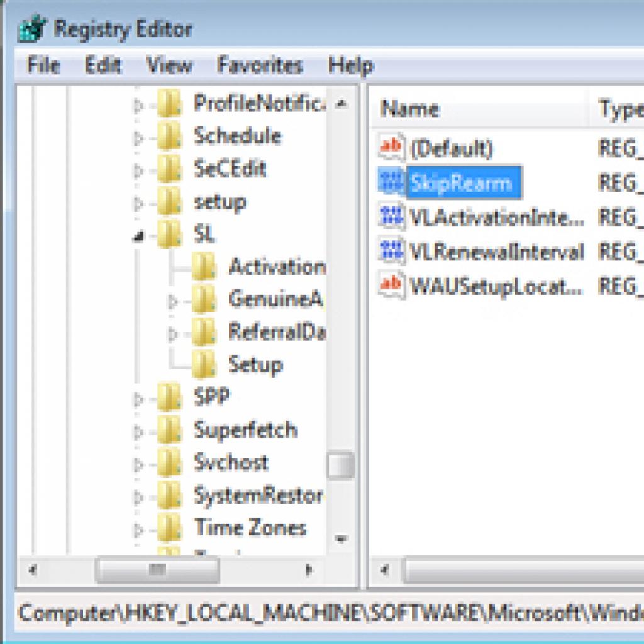Click values pane scroll left arrow

384,570
